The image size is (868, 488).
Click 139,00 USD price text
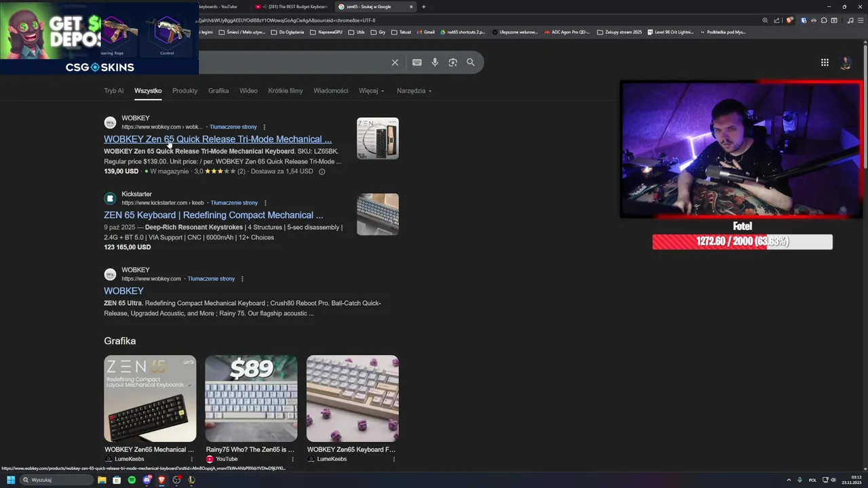tap(121, 171)
